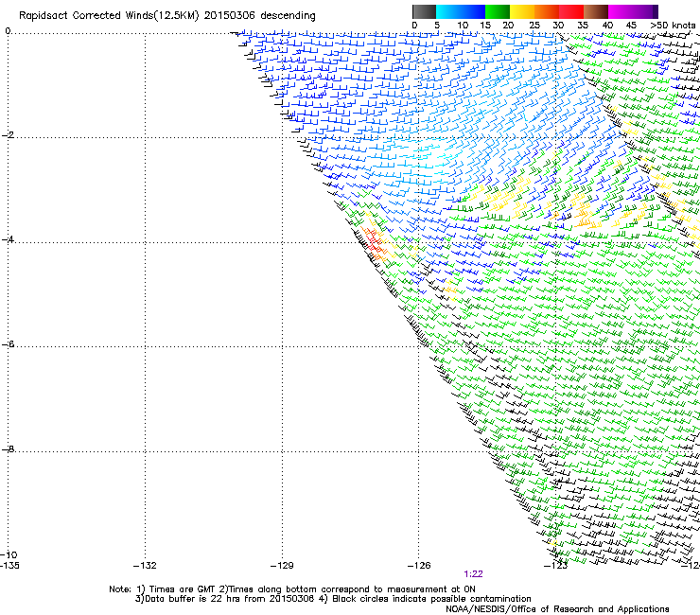The height and width of the screenshot is (615, 700).
Task: Click the orange 25-30 knots legend color
Action: pos(547,11)
